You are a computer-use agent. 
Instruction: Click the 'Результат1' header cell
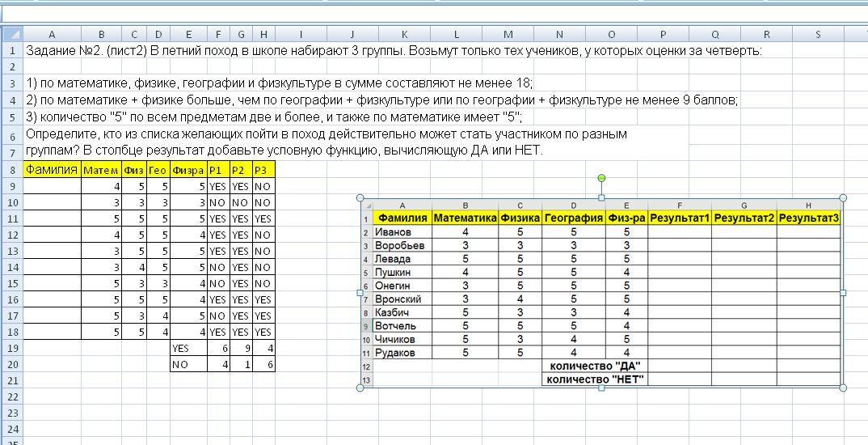(x=679, y=218)
